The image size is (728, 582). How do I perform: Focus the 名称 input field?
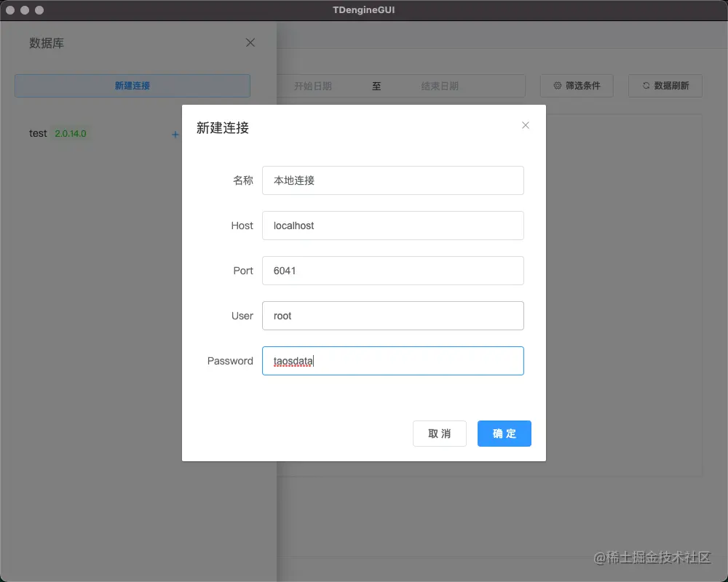tap(393, 180)
